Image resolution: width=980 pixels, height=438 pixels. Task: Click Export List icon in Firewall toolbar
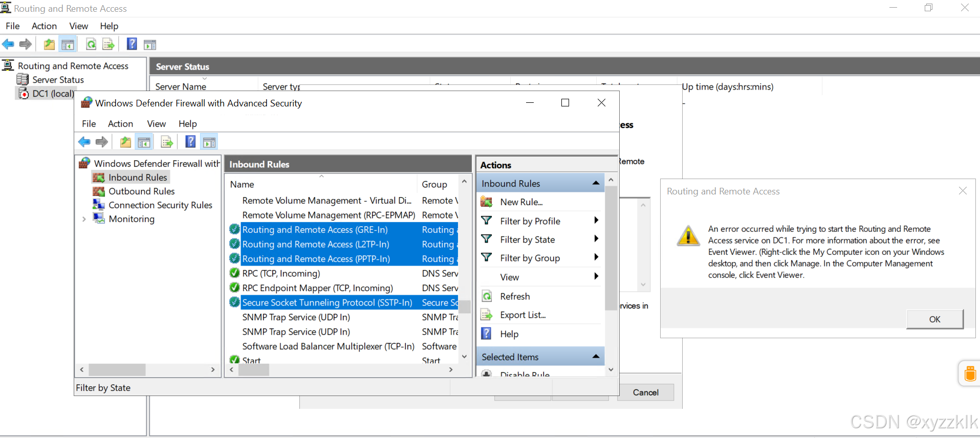pos(167,142)
